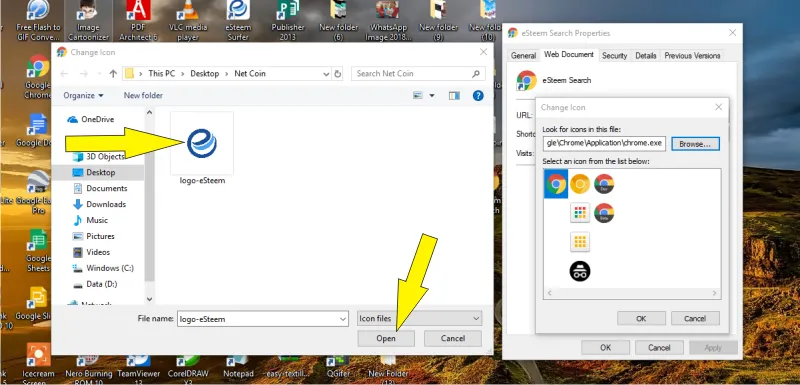
Task: Open the Google Chrome desktop shortcut
Action: coord(38,76)
